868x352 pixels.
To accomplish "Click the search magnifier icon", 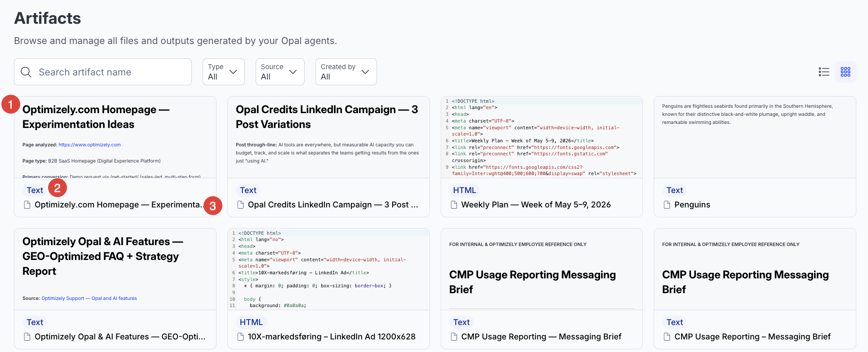I will 26,72.
